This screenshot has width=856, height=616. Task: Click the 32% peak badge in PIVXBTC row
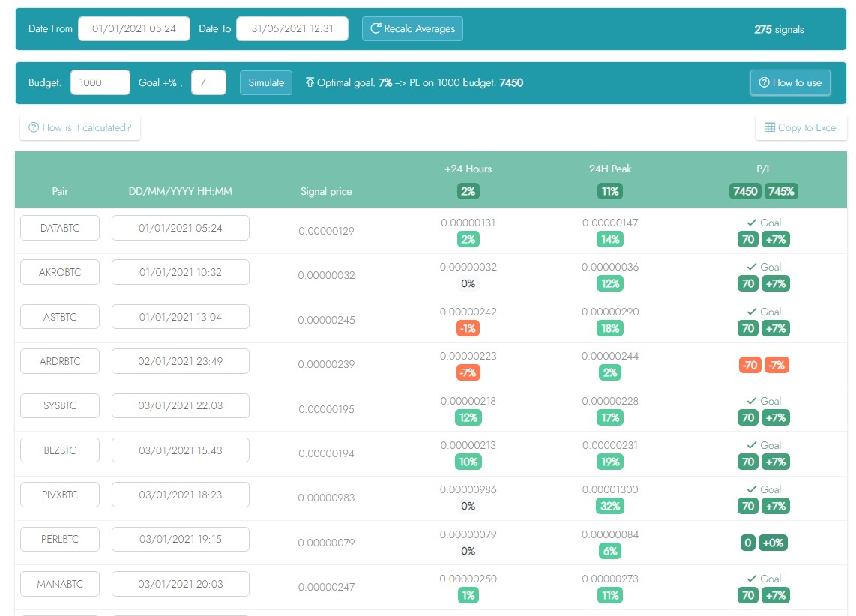[610, 506]
